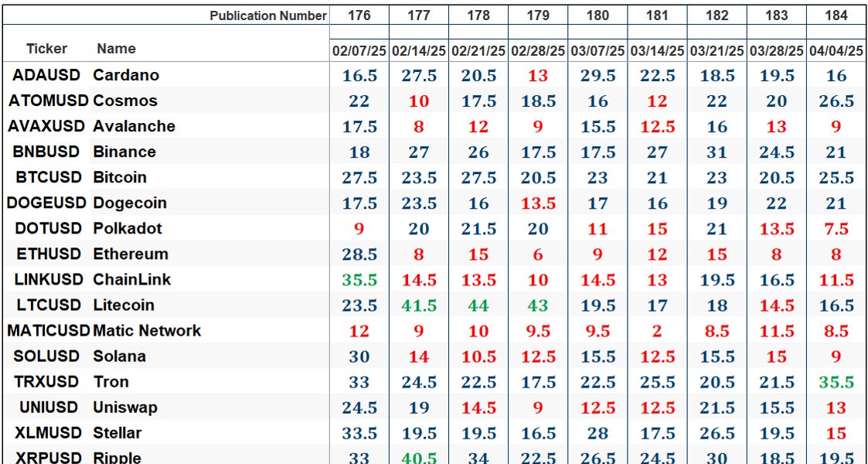Click the Stellar name cell
The width and height of the screenshot is (868, 464).
pyautogui.click(x=117, y=432)
